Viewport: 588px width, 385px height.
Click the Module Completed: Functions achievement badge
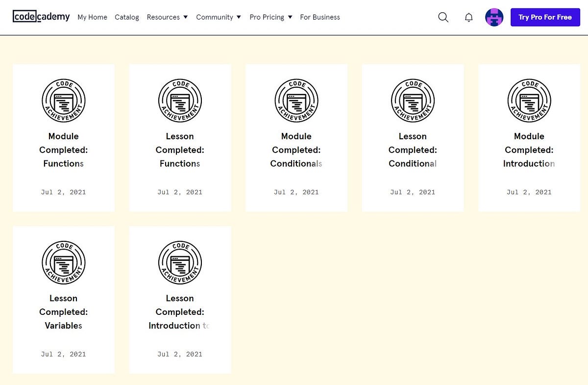click(64, 101)
